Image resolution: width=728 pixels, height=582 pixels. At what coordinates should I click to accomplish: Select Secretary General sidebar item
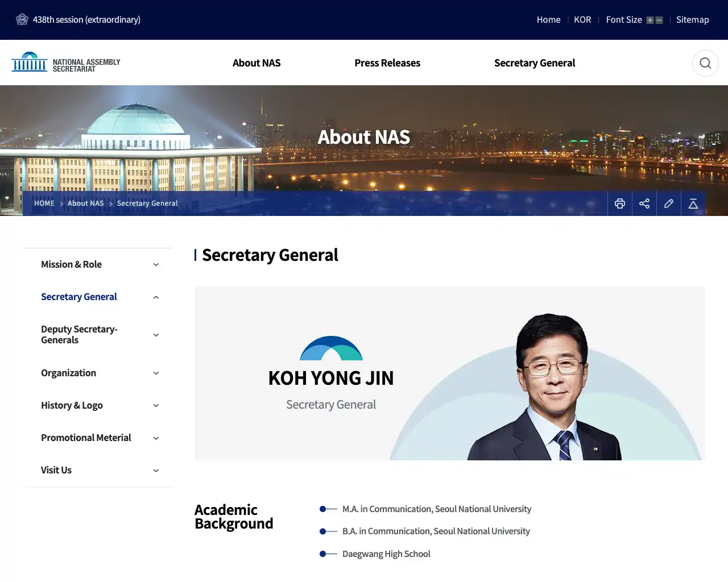point(78,297)
